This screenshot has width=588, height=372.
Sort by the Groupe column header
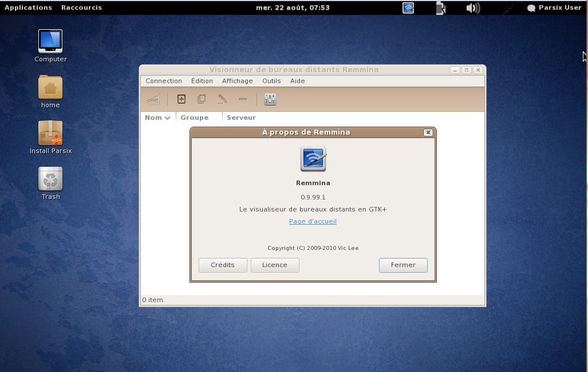199,118
